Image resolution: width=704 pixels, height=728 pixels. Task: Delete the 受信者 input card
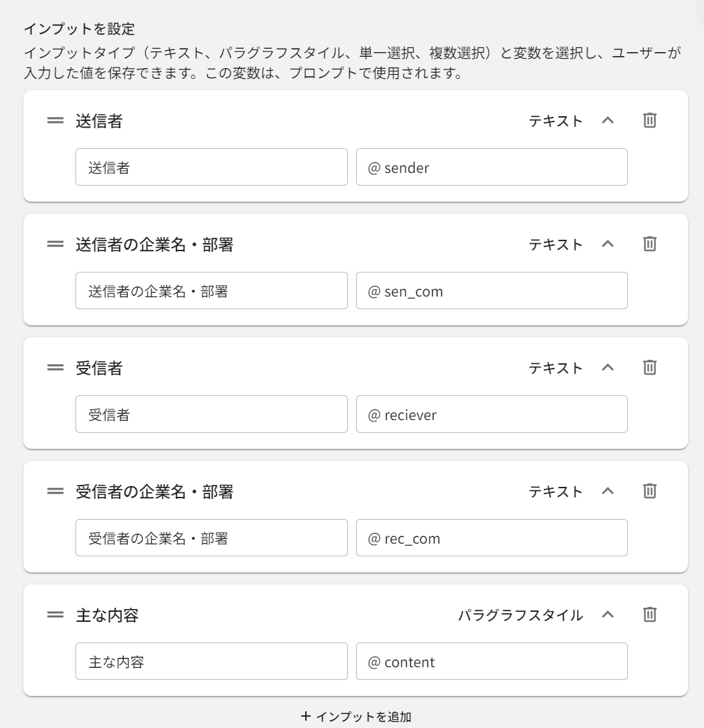click(649, 368)
